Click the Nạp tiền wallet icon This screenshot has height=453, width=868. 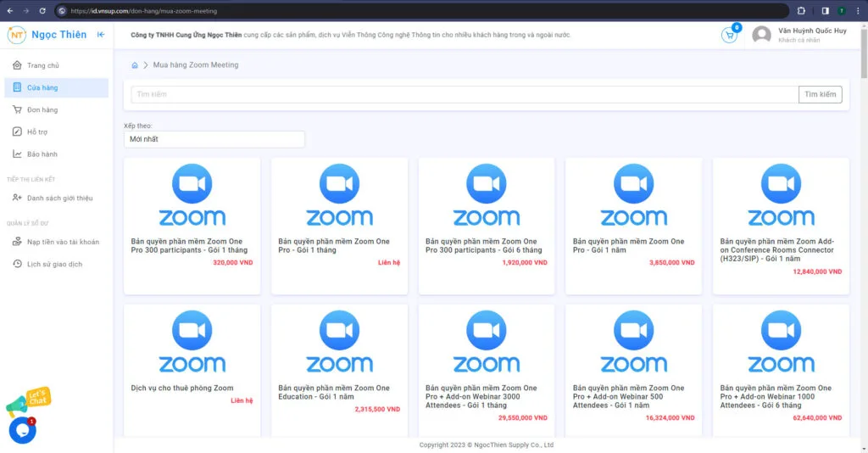coord(17,242)
